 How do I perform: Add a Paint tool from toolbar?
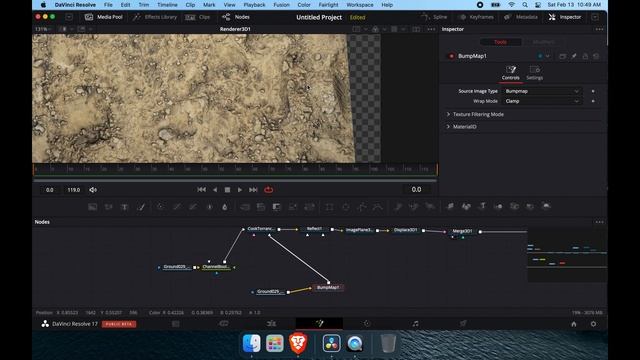click(141, 207)
